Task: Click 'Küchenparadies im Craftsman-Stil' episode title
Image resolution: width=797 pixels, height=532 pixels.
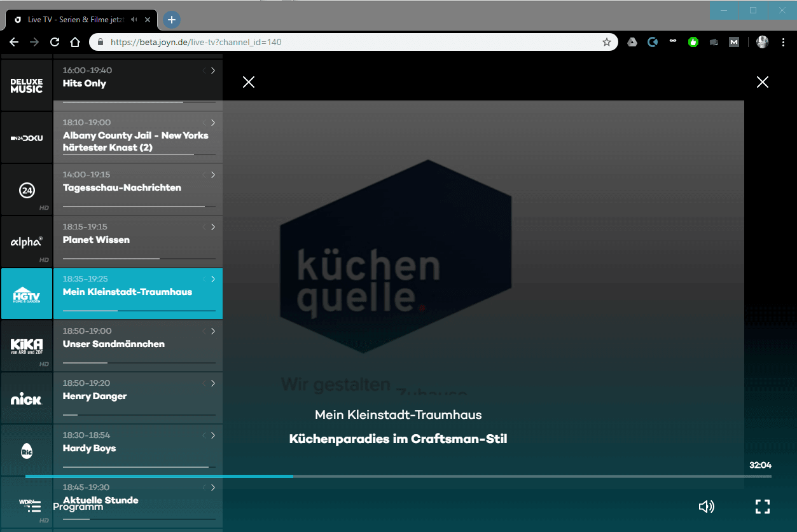Action: (x=398, y=439)
